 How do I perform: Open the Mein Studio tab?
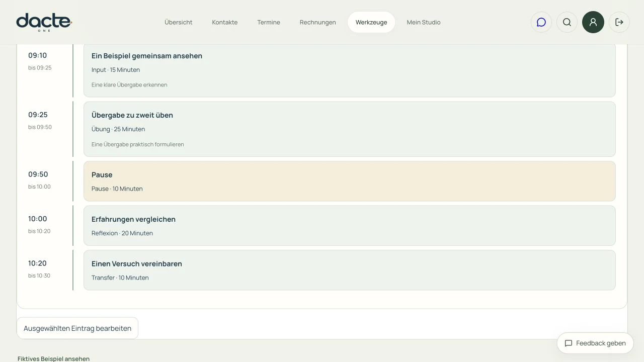(424, 22)
